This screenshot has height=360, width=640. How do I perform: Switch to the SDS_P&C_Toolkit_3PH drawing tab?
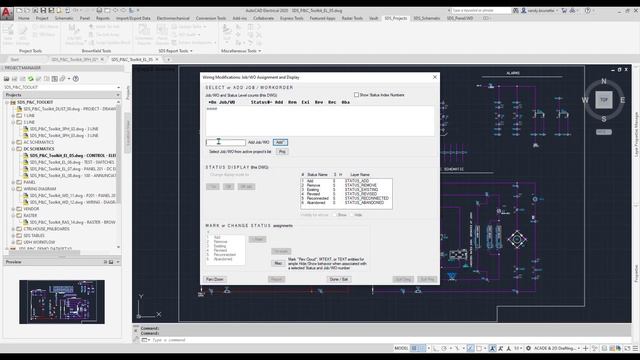click(75, 60)
